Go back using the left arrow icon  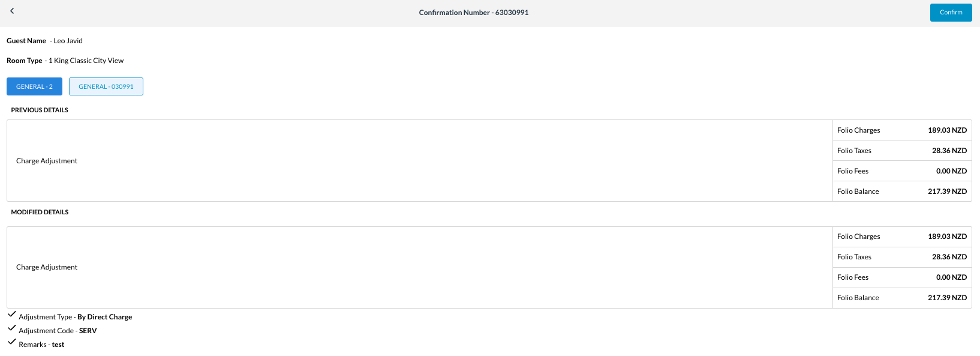(x=12, y=11)
